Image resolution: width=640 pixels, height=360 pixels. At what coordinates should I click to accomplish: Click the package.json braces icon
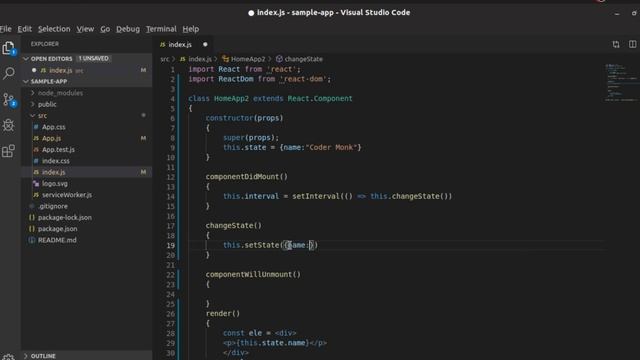click(x=32, y=229)
